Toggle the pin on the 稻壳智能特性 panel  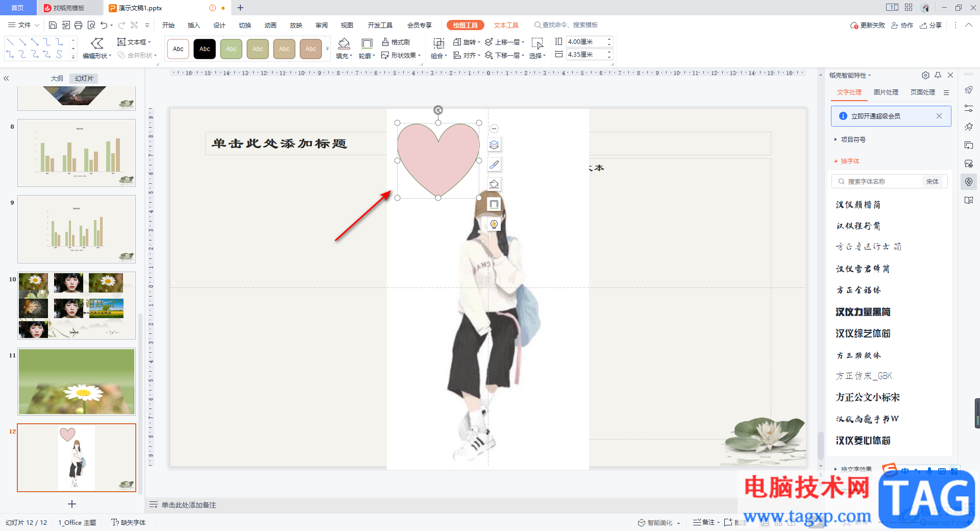pyautogui.click(x=938, y=75)
